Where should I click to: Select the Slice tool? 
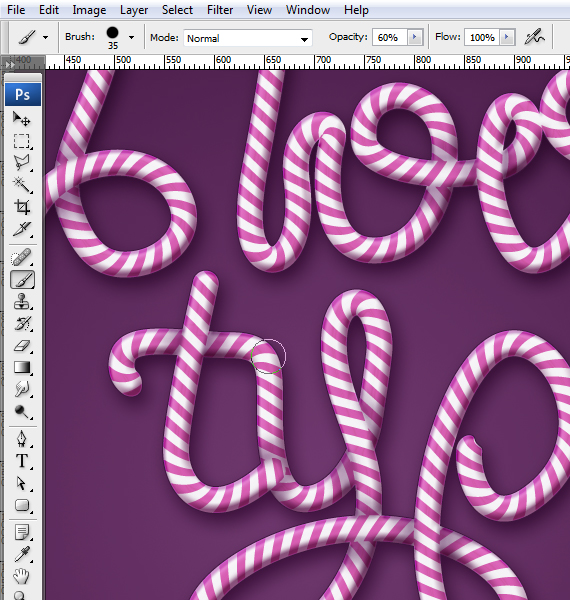click(x=21, y=229)
